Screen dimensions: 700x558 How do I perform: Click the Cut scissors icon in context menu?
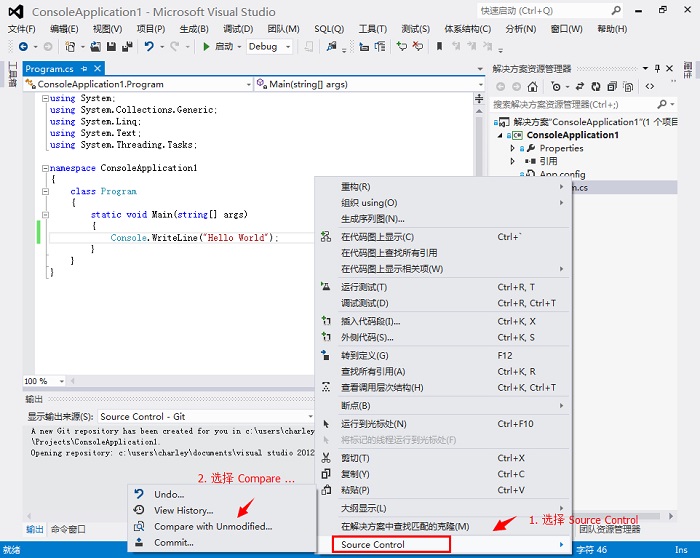(326, 458)
